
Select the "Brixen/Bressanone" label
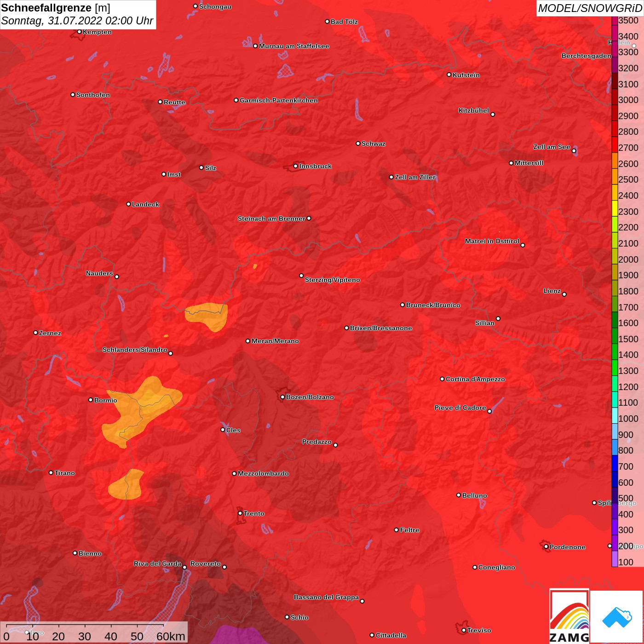click(381, 328)
